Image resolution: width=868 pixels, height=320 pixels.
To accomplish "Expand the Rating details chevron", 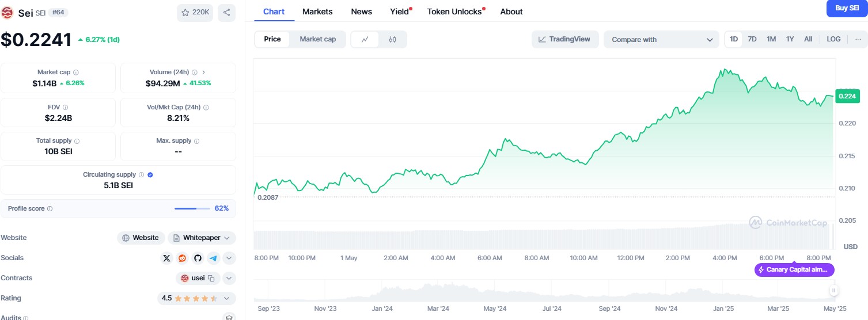I will click(226, 298).
